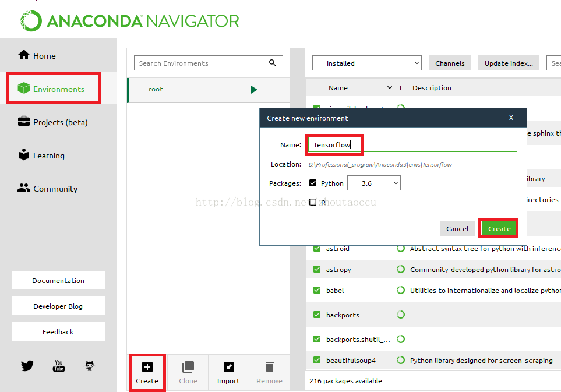Click the green Create button in dialog

click(499, 228)
